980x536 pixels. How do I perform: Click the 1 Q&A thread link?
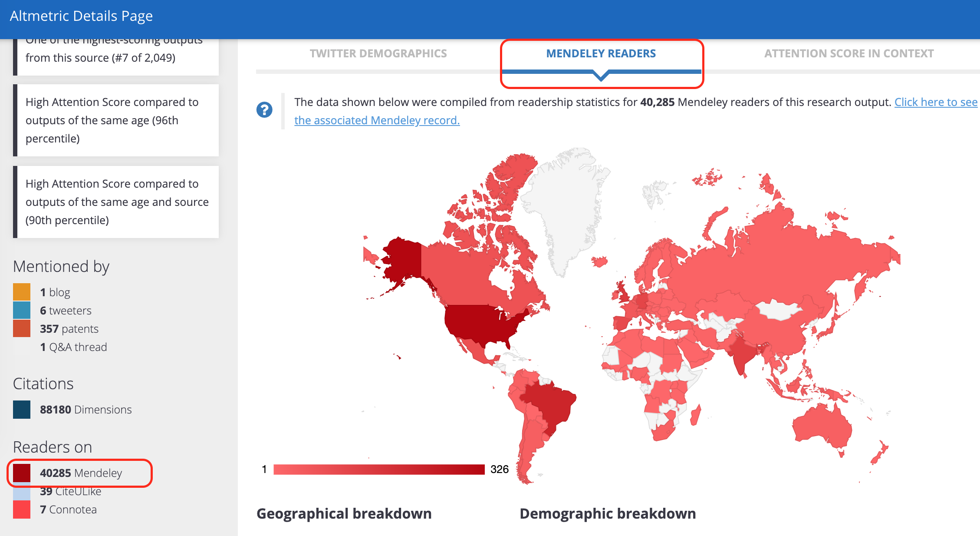[x=73, y=347]
